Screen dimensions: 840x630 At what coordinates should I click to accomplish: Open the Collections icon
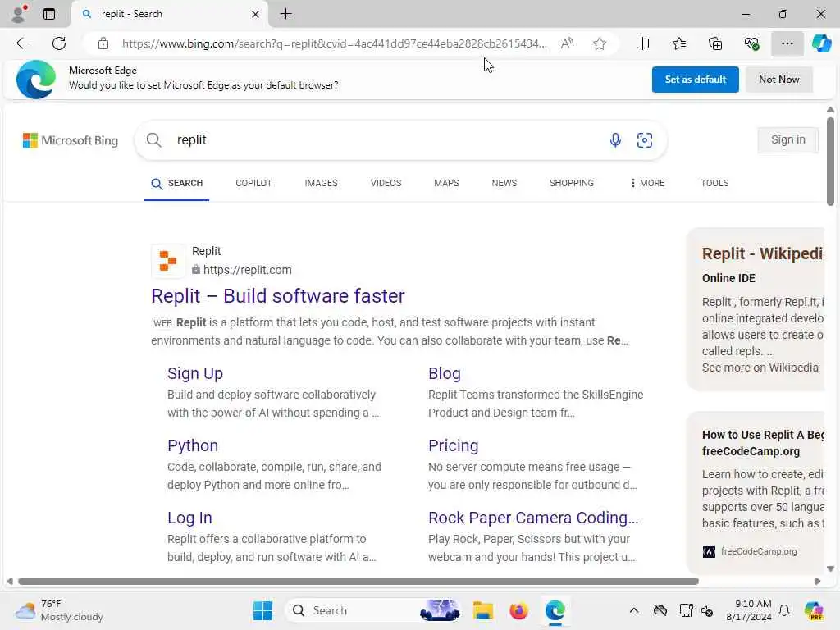pyautogui.click(x=715, y=43)
